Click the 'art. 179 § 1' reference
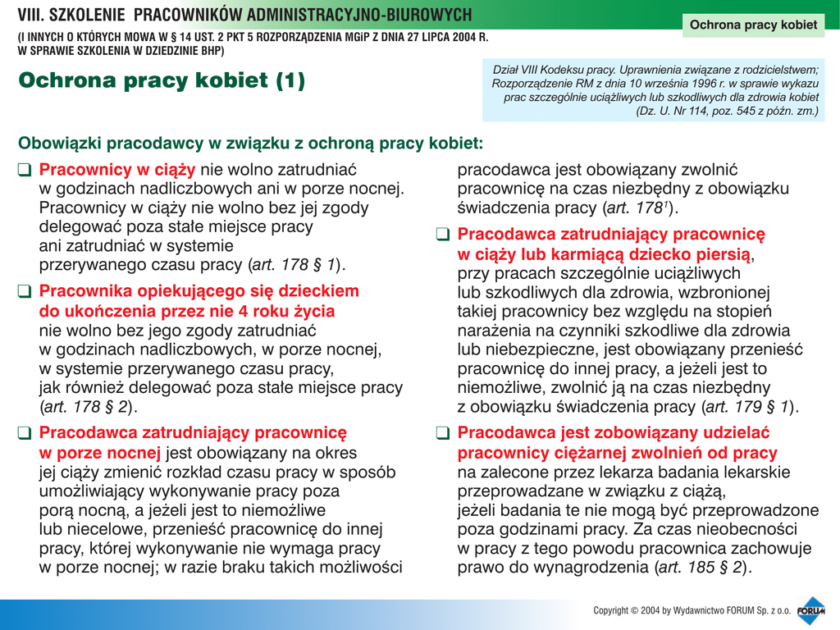Viewport: 840px width, 630px height. 748,406
